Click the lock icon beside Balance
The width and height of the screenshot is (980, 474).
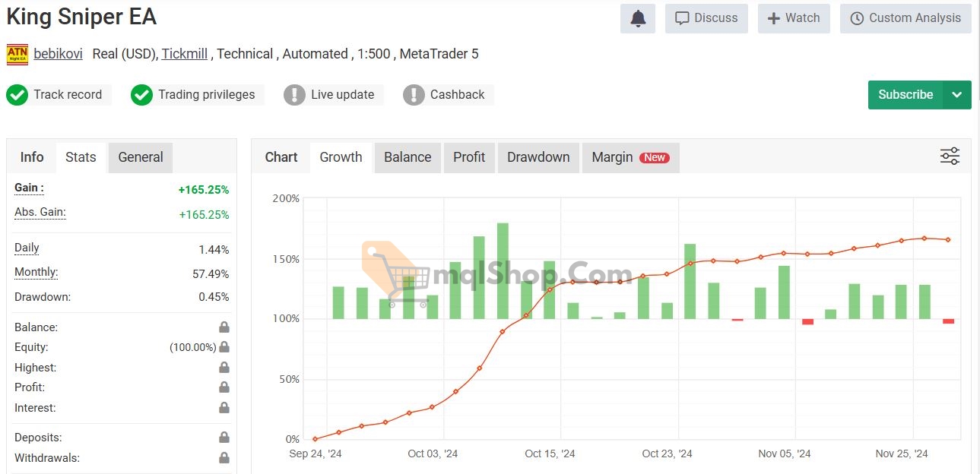(224, 327)
